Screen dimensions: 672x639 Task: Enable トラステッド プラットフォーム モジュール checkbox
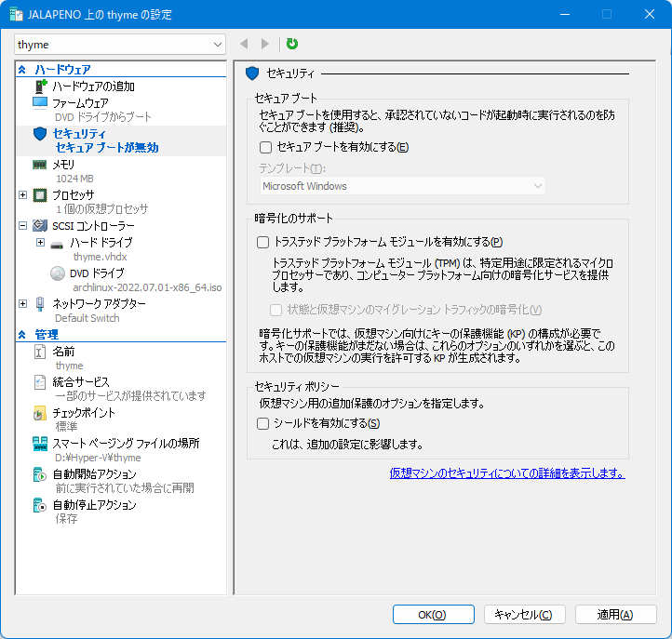tap(262, 243)
